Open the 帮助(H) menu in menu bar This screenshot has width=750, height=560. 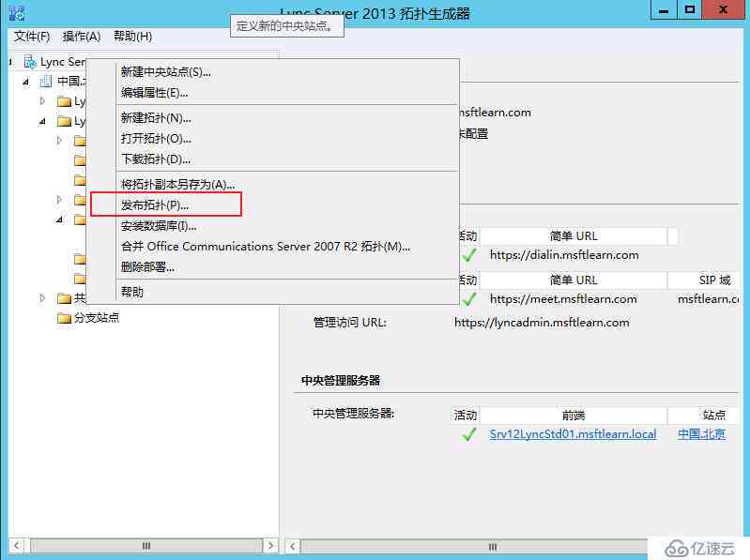(132, 37)
